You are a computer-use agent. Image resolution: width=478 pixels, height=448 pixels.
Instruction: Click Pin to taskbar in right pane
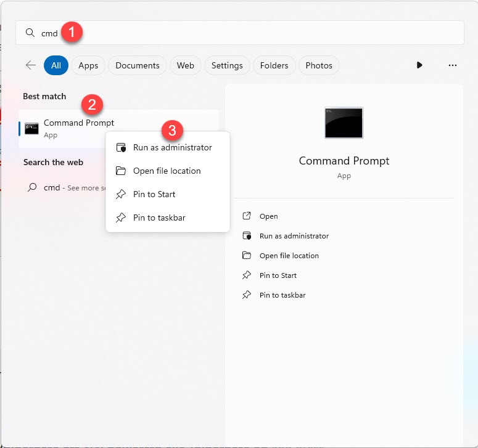pyautogui.click(x=282, y=295)
